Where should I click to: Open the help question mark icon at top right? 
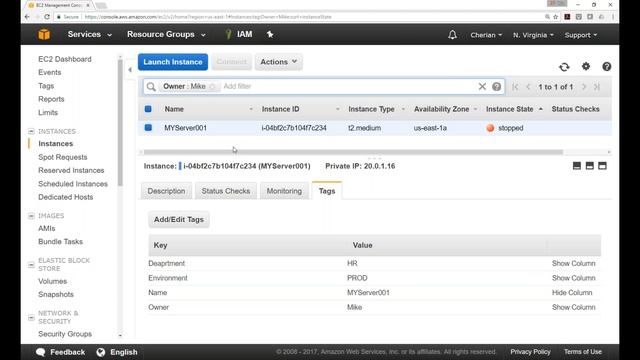607,67
